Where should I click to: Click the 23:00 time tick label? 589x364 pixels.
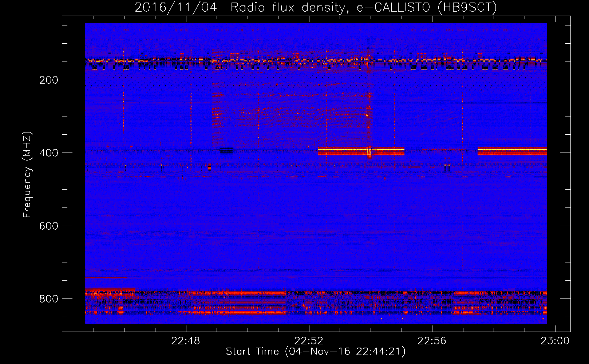pyautogui.click(x=555, y=341)
